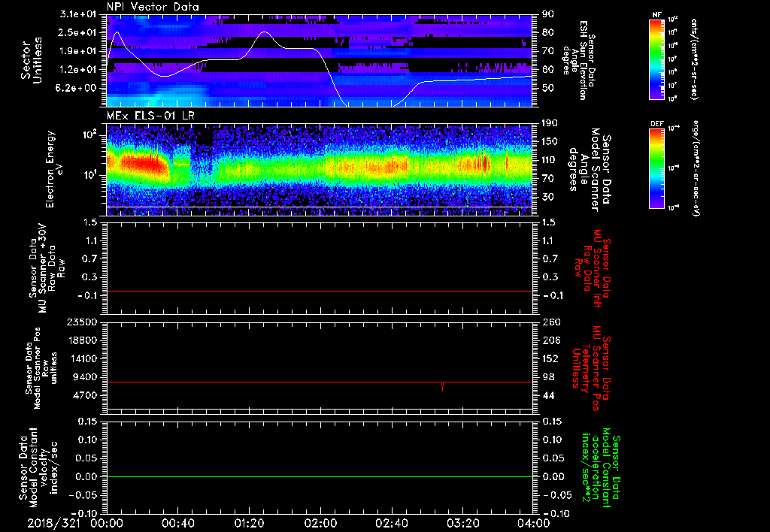Click the red 'MU Scanner Inh' axis title
The width and height of the screenshot is (770, 532).
click(592, 268)
